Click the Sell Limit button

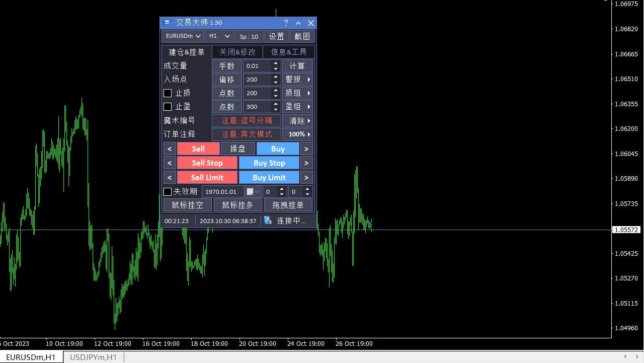tap(207, 177)
